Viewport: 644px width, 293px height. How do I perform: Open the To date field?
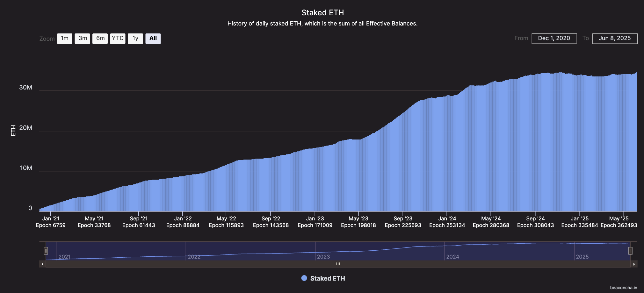(x=614, y=39)
